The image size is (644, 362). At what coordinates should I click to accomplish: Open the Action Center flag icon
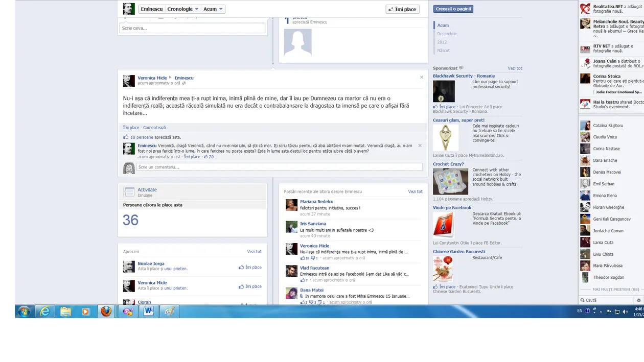point(608,311)
